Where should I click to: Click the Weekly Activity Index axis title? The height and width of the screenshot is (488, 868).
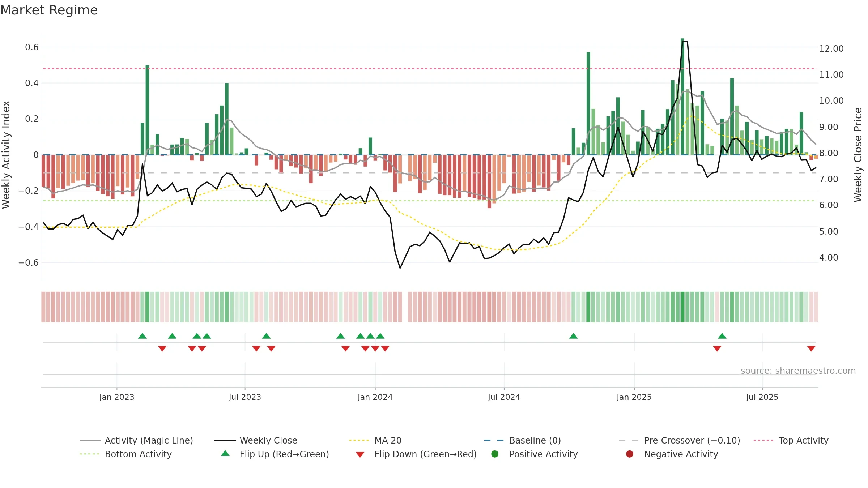6,155
